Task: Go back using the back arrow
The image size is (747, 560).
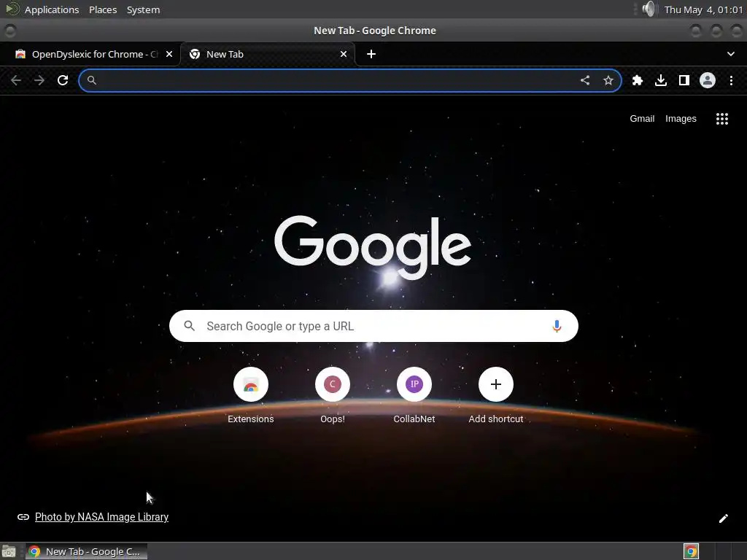Action: 16,80
